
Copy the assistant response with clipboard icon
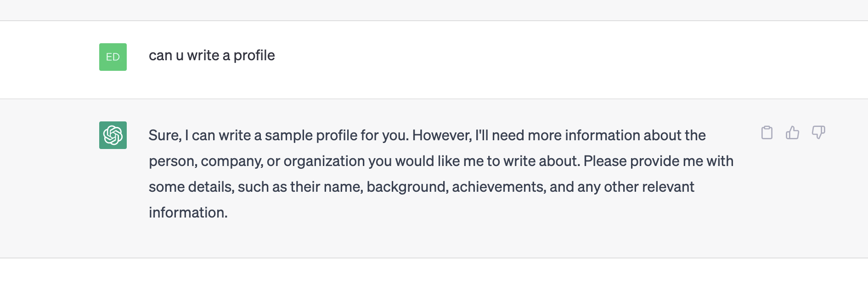pyautogui.click(x=767, y=132)
